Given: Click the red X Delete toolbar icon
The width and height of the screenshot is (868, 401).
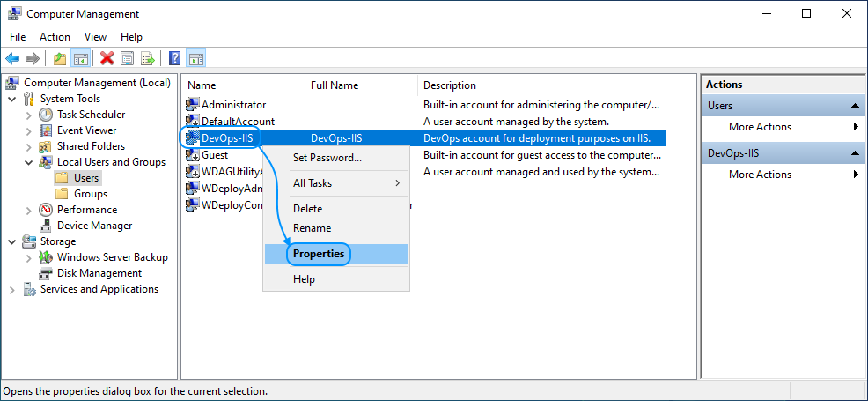Looking at the screenshot, I should coord(107,57).
